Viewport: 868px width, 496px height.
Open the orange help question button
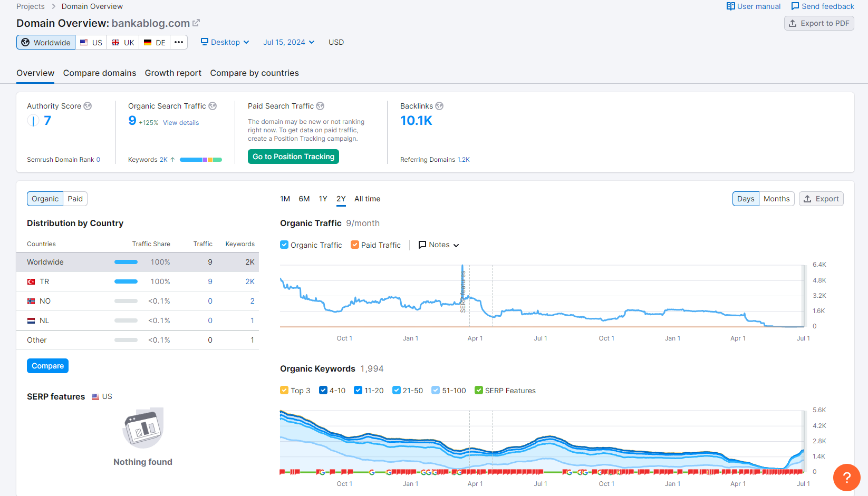(847, 478)
